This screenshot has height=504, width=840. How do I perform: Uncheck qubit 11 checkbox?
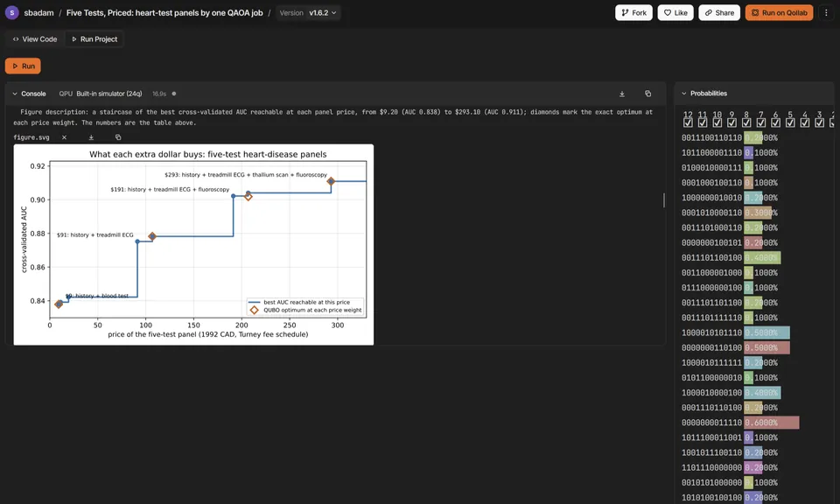703,122
